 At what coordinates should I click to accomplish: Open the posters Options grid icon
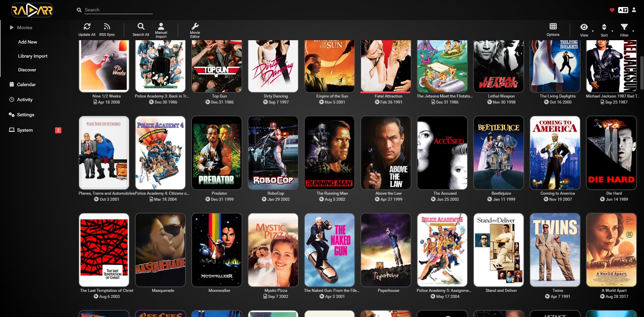click(x=553, y=26)
